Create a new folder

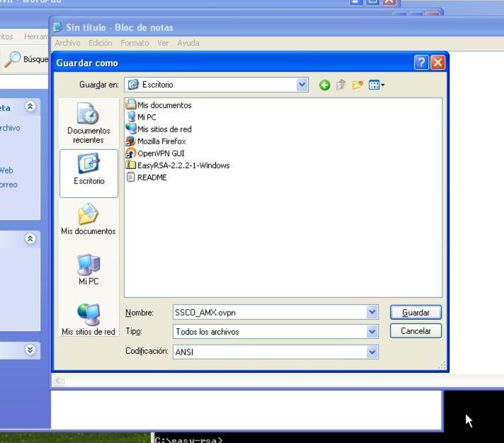357,85
